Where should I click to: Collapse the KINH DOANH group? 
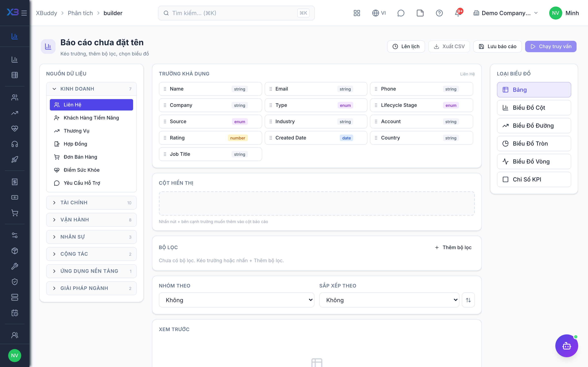[91, 89]
